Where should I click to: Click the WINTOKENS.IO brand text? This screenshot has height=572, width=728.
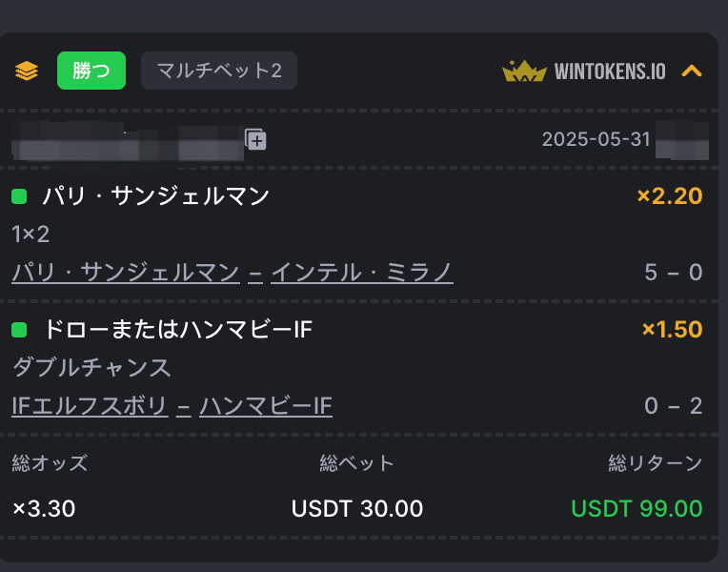610,71
